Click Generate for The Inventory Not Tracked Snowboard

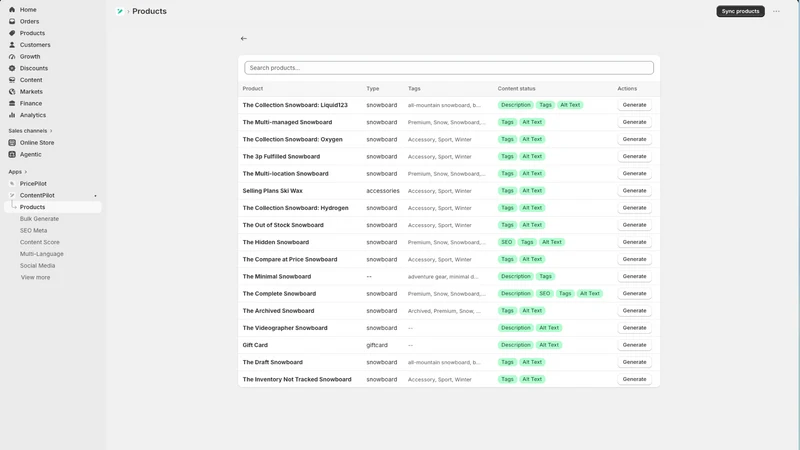(634, 379)
